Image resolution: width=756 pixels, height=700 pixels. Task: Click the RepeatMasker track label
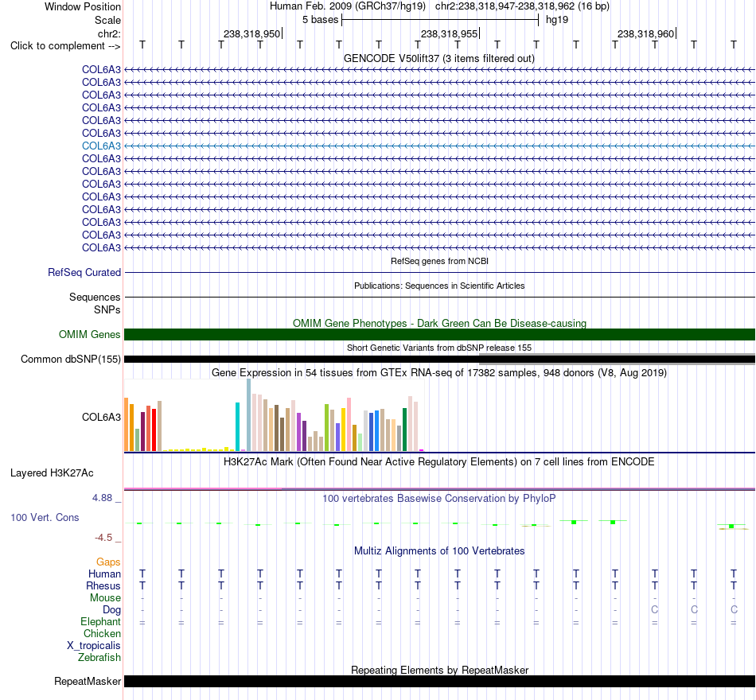coord(88,681)
